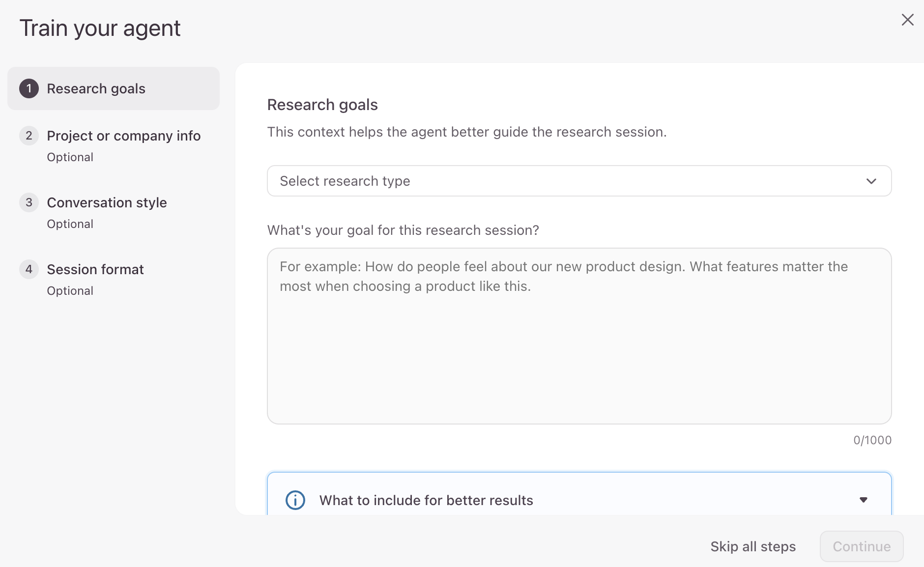
Task: Open the Session format step
Action: click(114, 279)
